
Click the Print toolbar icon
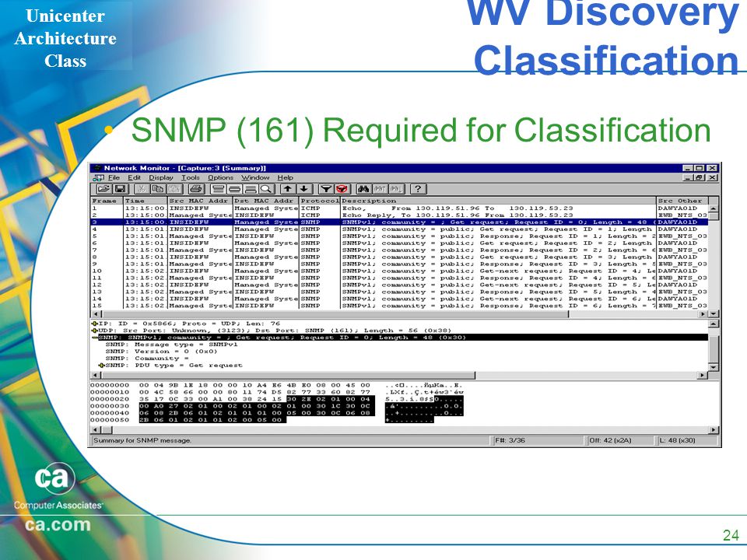197,189
